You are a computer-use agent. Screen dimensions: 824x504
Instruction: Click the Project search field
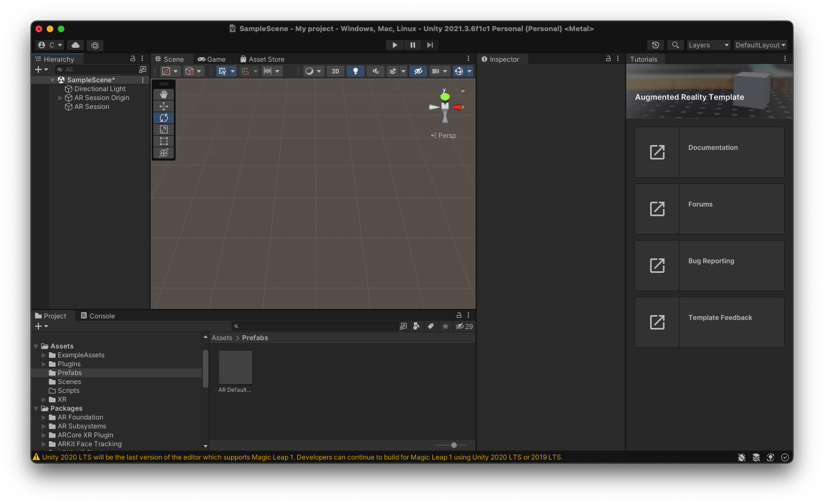316,326
